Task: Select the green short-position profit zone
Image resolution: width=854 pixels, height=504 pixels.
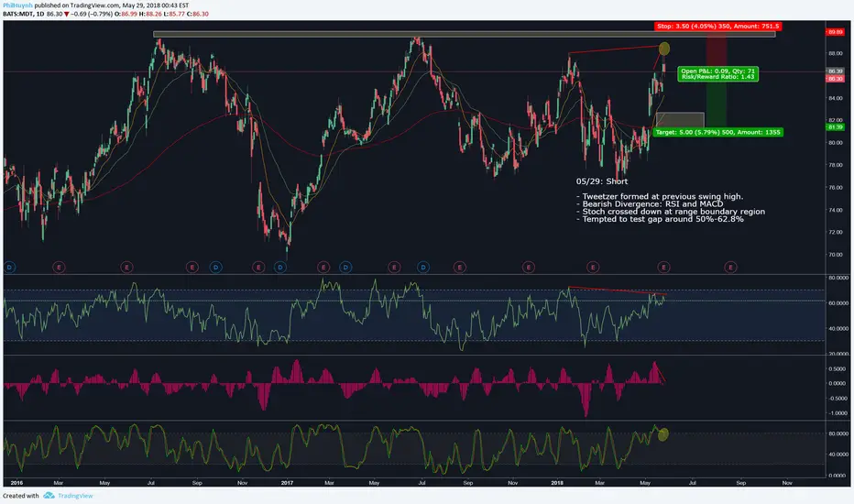Action: point(717,99)
